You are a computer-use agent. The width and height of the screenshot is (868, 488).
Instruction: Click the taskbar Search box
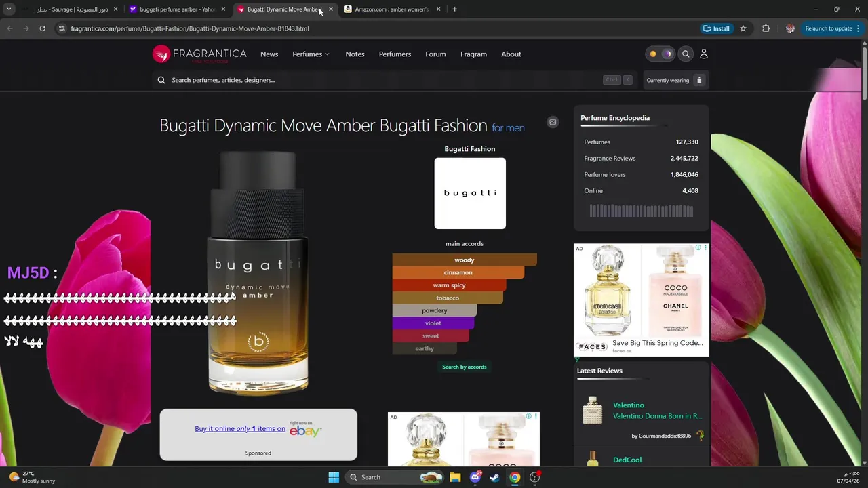coord(396,477)
